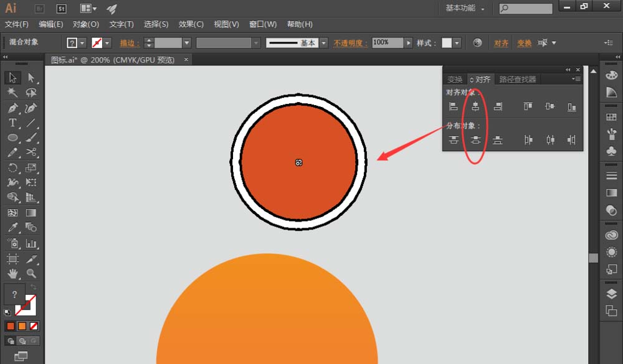
Task: Open the Layers panel from right dock
Action: pos(612,294)
